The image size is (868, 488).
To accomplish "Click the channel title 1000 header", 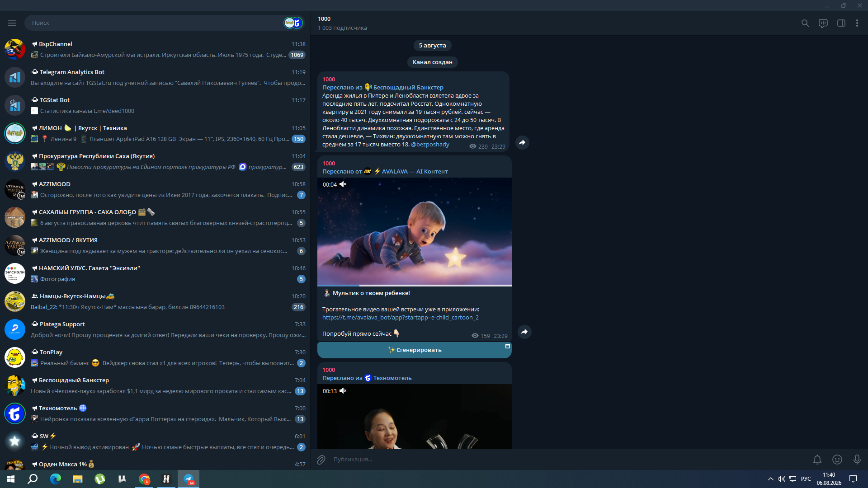I will [324, 19].
